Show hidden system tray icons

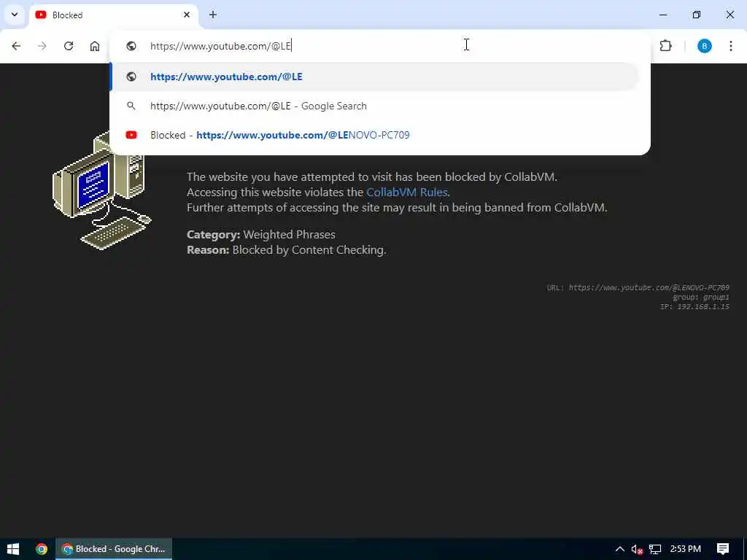tap(620, 549)
